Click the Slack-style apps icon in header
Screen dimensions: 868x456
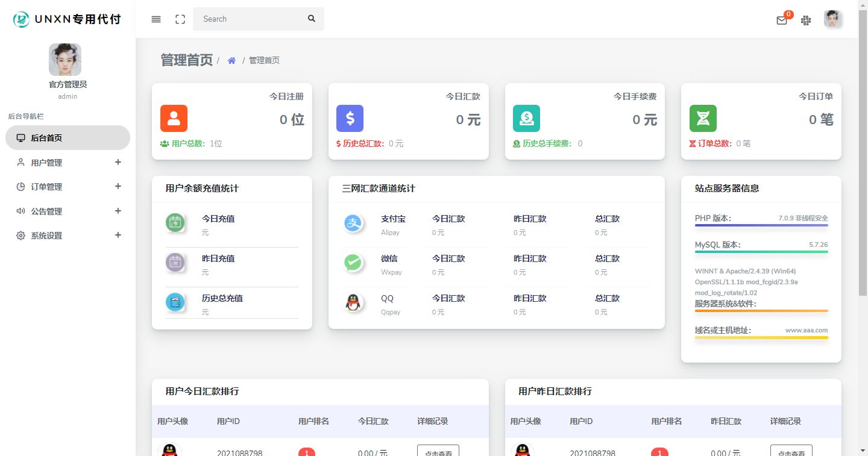click(806, 20)
